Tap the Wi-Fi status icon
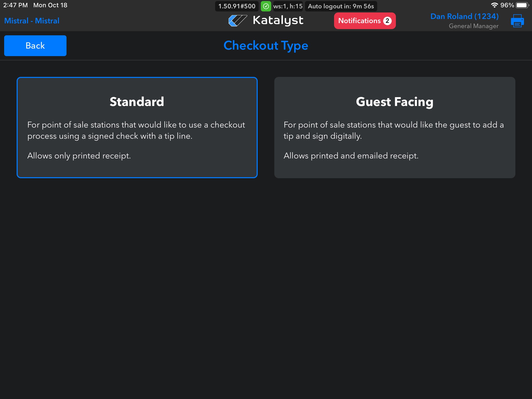The image size is (532, 399). pos(494,5)
